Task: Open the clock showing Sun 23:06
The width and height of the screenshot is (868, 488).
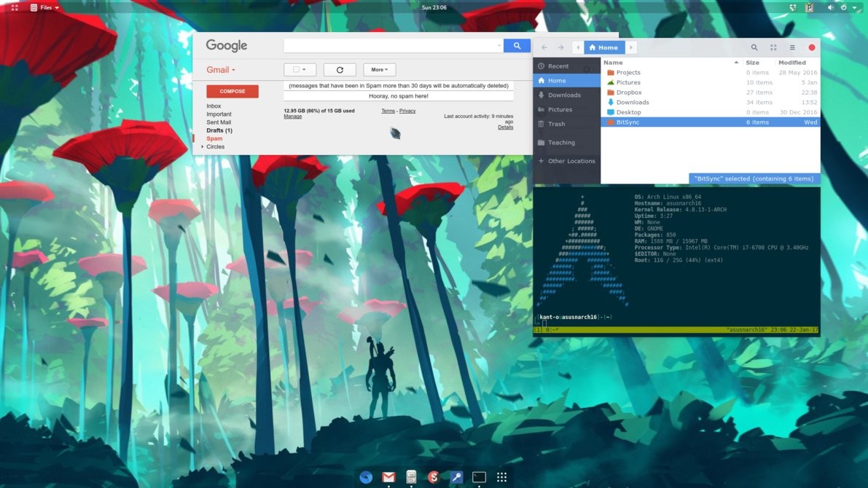Action: coord(434,8)
